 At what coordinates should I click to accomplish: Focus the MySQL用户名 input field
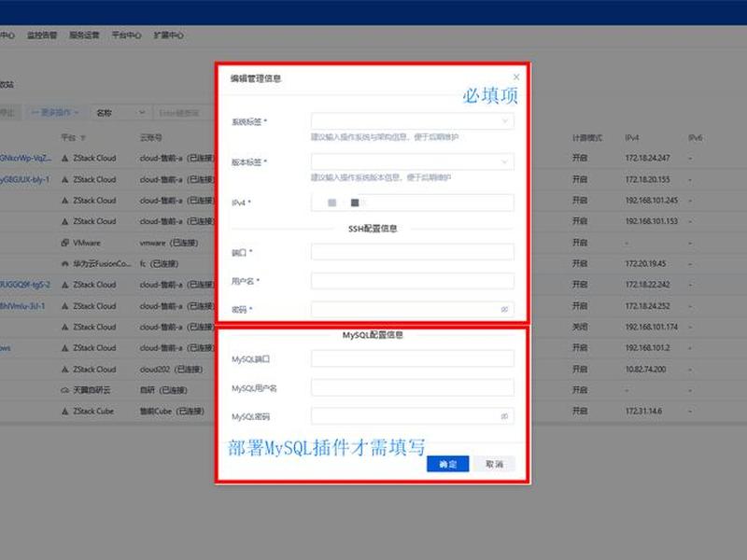412,387
